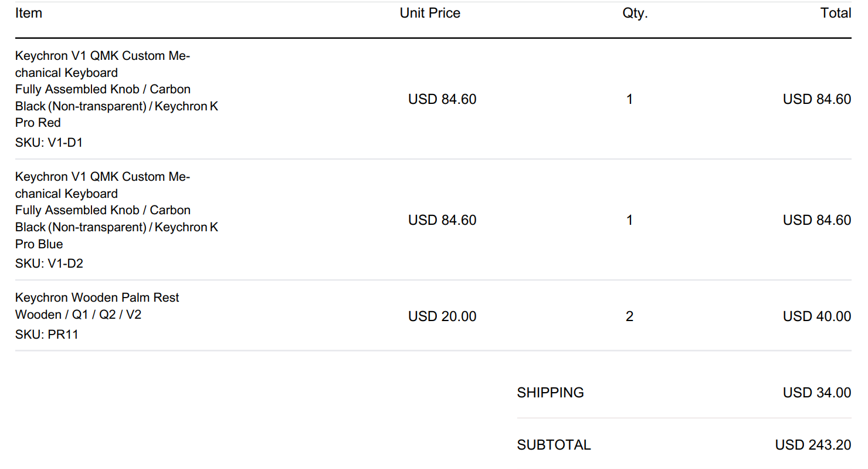Click the quantity in the V1-D1 row
Screen dimensions: 868x469
tap(629, 99)
